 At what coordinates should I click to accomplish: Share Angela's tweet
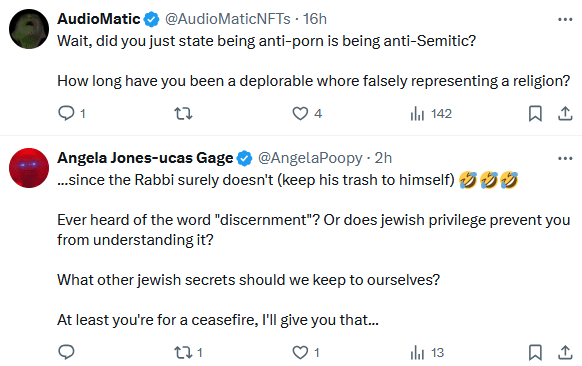[x=565, y=352]
